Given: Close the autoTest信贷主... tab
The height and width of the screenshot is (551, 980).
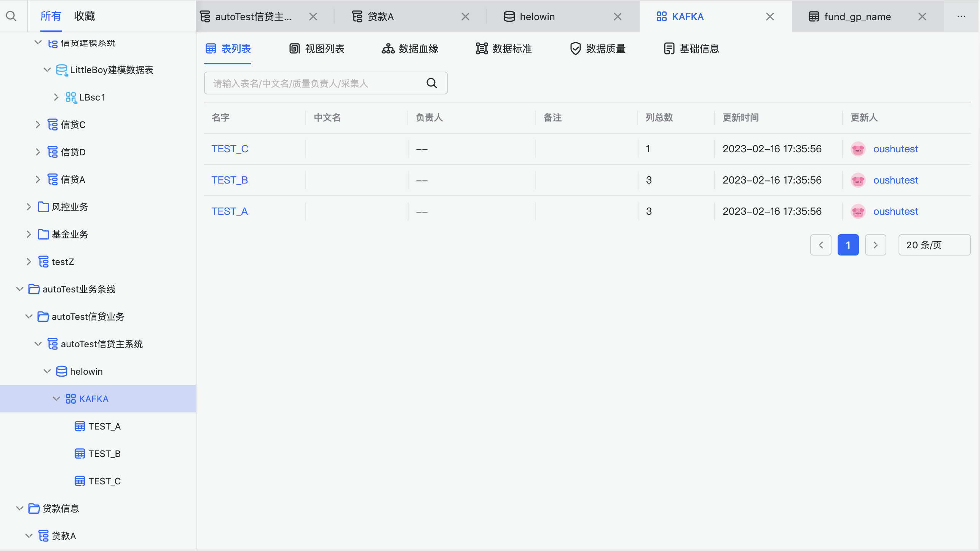Looking at the screenshot, I should click(313, 17).
